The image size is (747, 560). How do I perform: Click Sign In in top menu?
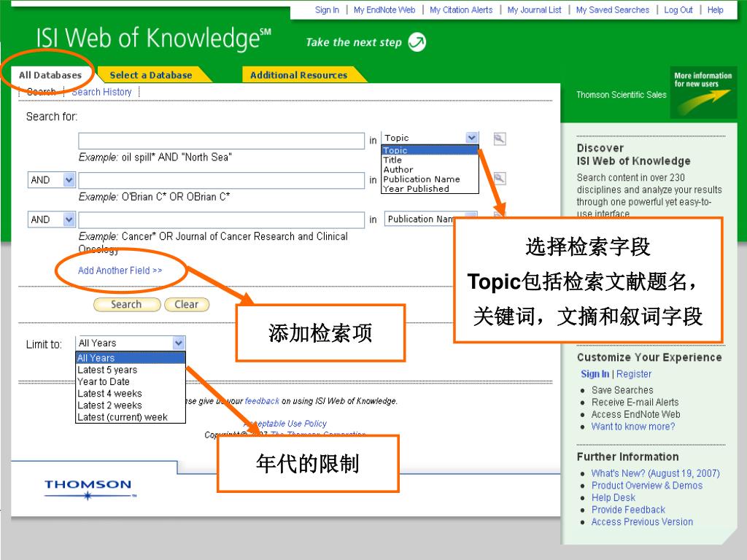[327, 9]
